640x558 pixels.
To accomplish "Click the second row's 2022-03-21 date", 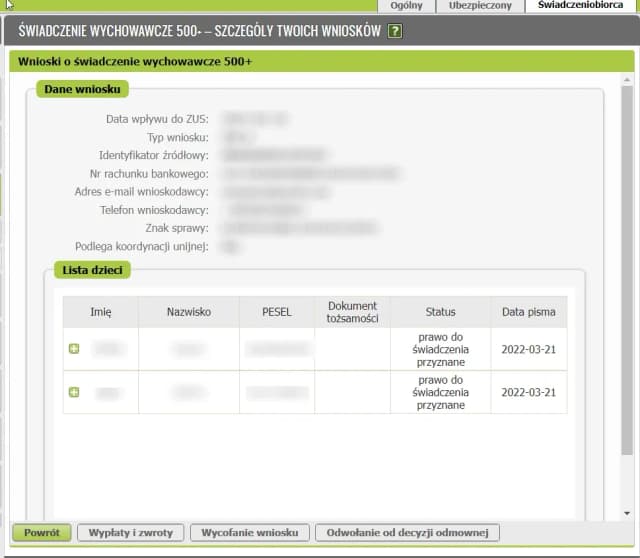I will click(529, 392).
